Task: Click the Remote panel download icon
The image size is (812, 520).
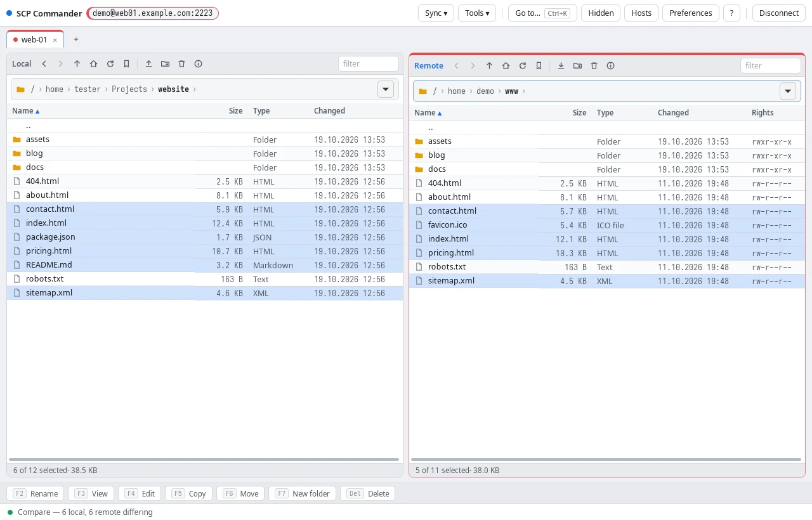Action: click(561, 65)
